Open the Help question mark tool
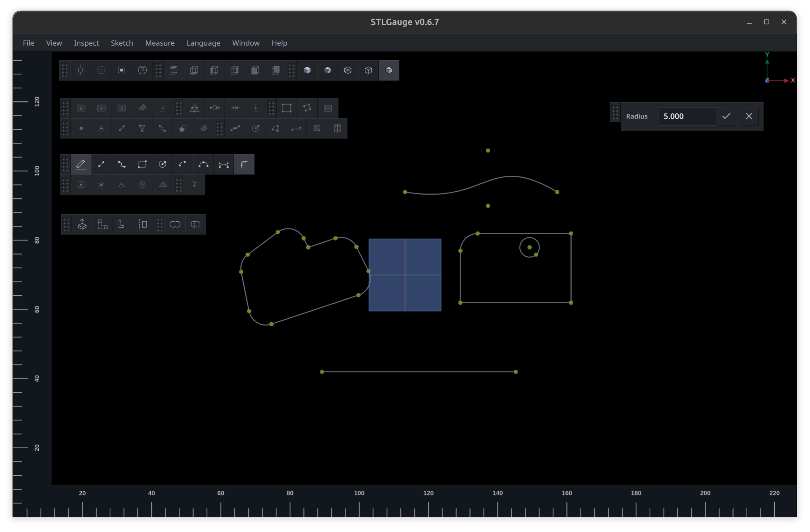Viewport: 810px width, 532px height. tap(142, 70)
